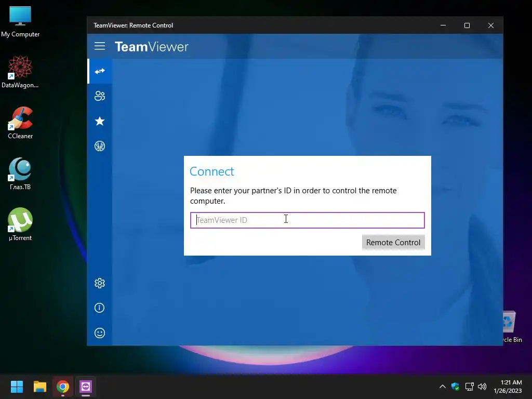Open Google Chrome from the taskbar

[63, 387]
